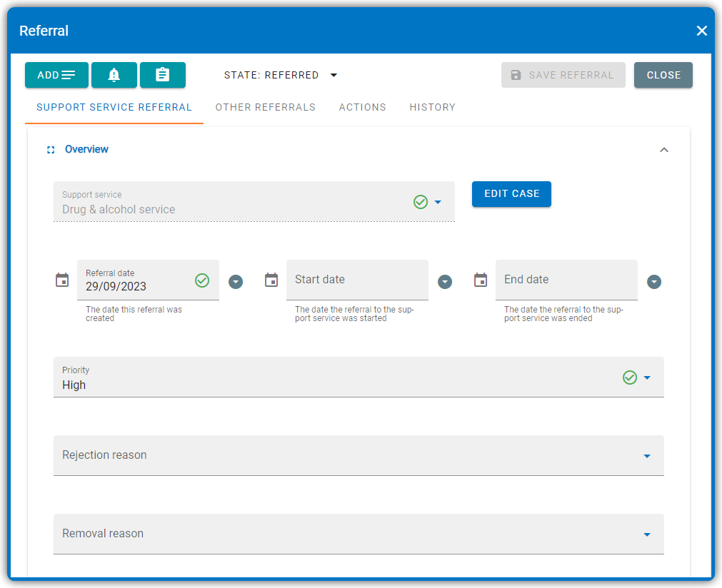This screenshot has height=588, width=722.
Task: Open the Priority dropdown arrow
Action: (x=647, y=377)
